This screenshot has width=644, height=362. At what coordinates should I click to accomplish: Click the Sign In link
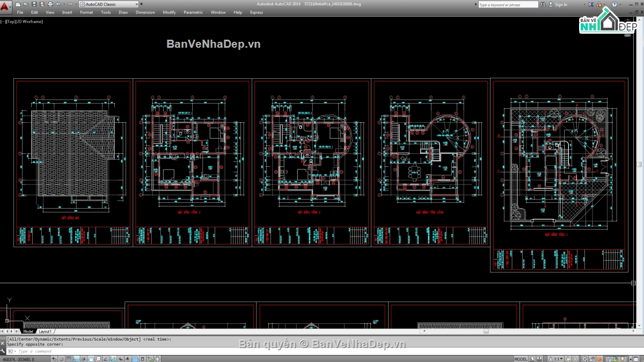[x=561, y=4]
